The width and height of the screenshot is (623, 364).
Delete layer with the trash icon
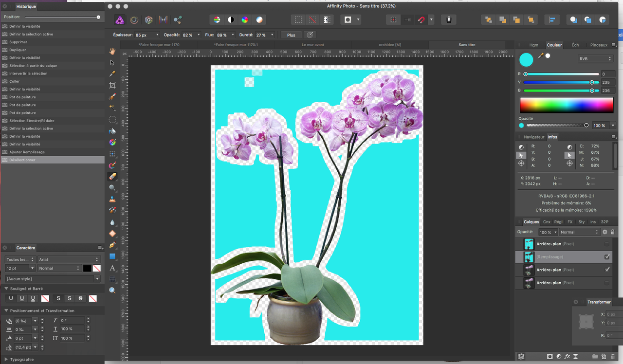(613, 357)
